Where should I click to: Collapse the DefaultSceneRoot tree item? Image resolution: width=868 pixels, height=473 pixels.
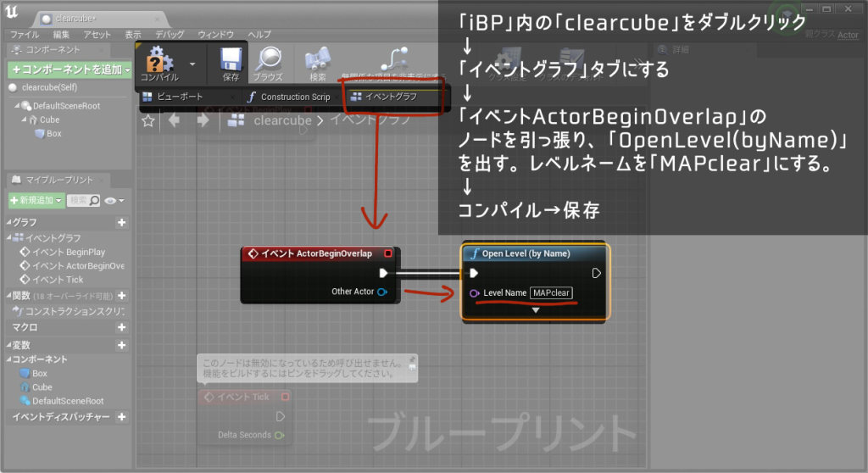click(17, 106)
